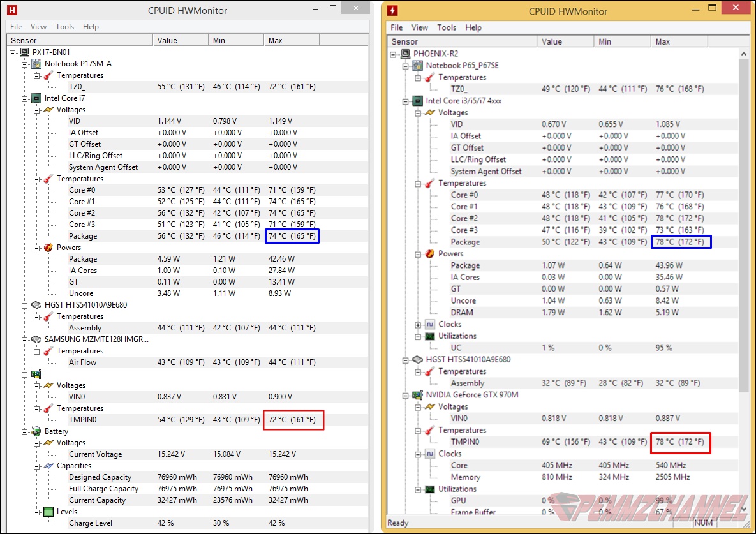The width and height of the screenshot is (756, 534).
Task: Click the Value column header in right window
Action: tap(566, 41)
